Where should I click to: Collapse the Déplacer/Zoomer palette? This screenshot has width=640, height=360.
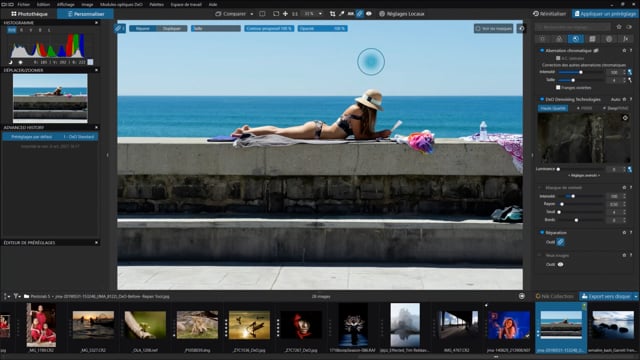coord(96,70)
